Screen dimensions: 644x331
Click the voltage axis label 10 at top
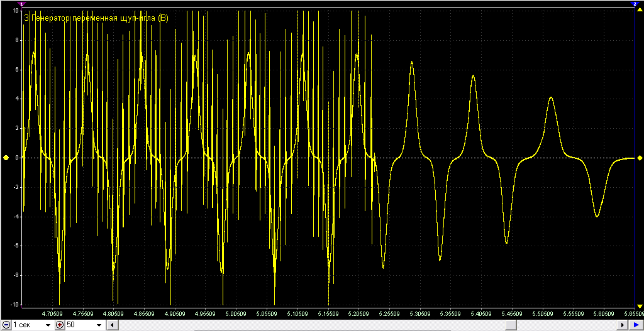(15, 11)
